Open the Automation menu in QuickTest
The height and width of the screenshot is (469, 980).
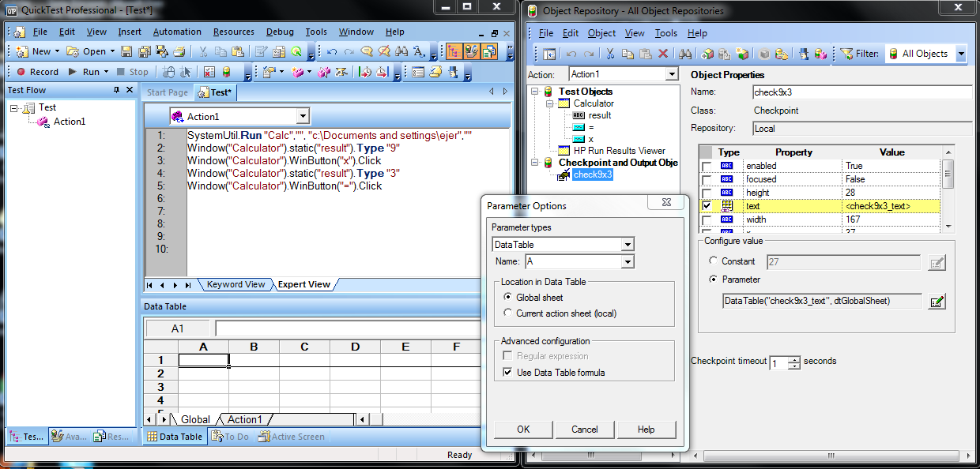(x=177, y=32)
